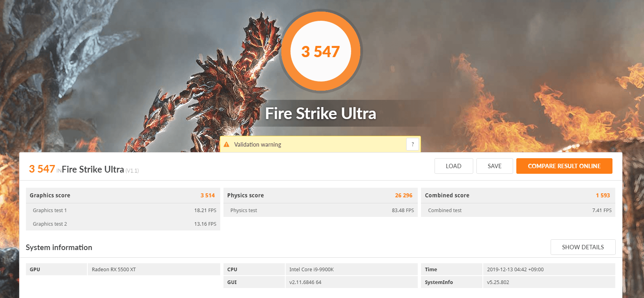Click the GPU label cell
644x298 pixels.
[56, 269]
